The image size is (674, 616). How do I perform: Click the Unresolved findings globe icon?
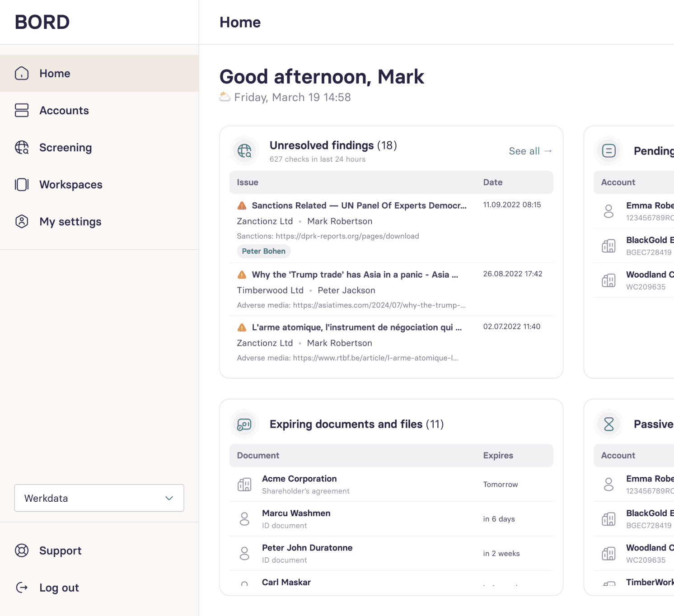click(244, 151)
